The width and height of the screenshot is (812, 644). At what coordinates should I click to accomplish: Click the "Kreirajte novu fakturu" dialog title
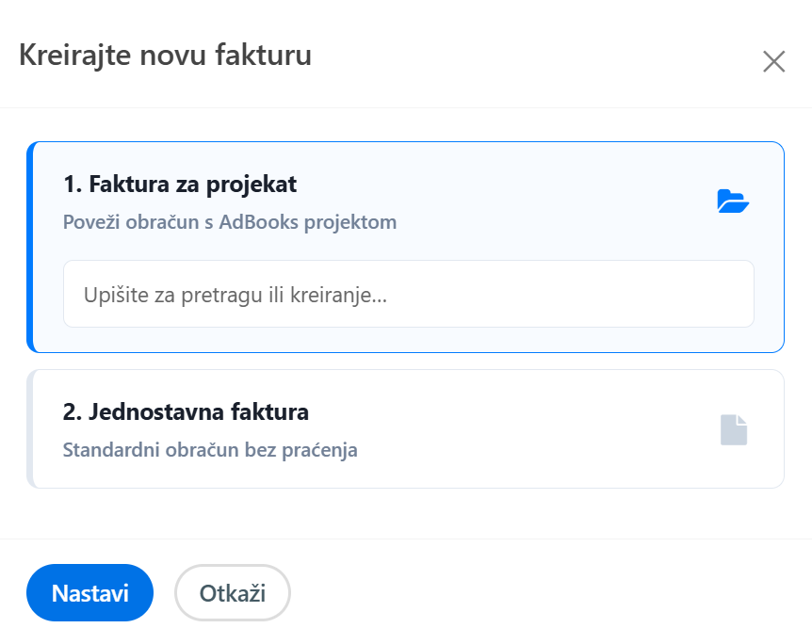(165, 56)
